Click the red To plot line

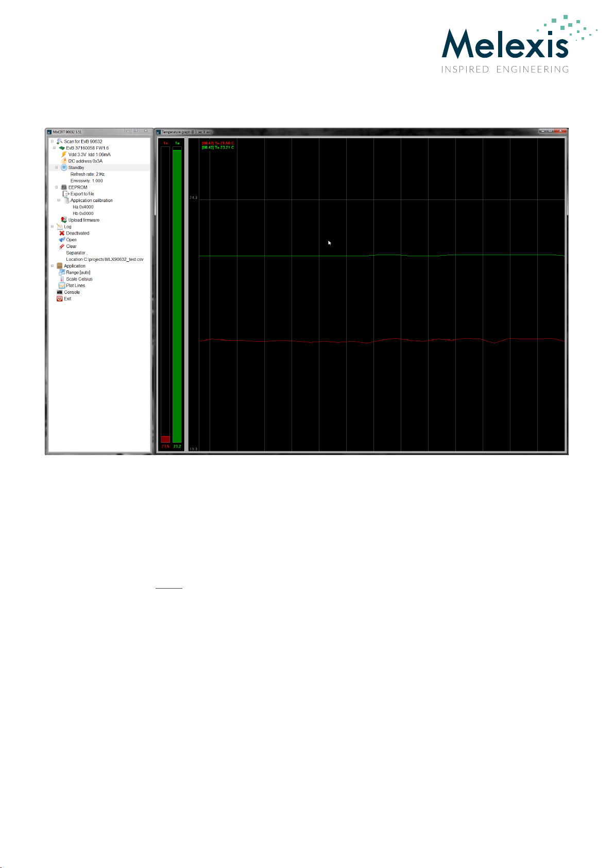coord(382,340)
